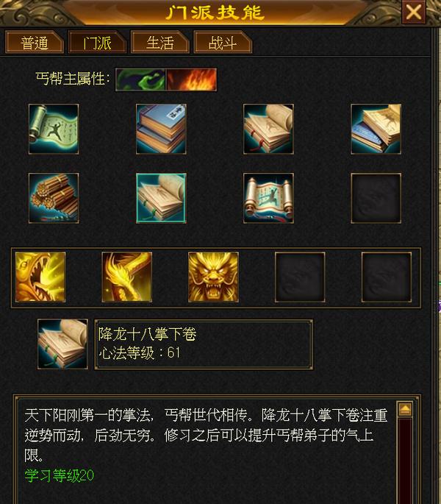441x504 pixels.
Task: Open the 门派 tab
Action: click(x=97, y=42)
